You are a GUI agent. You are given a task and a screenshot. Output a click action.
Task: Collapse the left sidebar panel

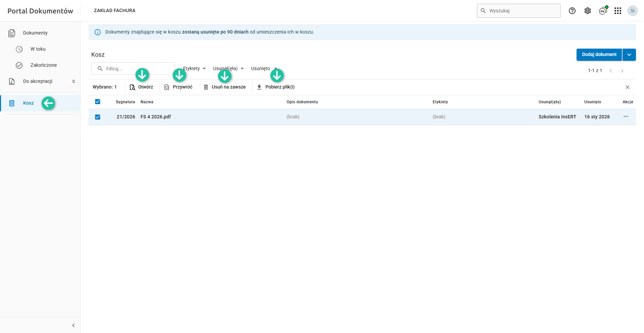click(73, 325)
